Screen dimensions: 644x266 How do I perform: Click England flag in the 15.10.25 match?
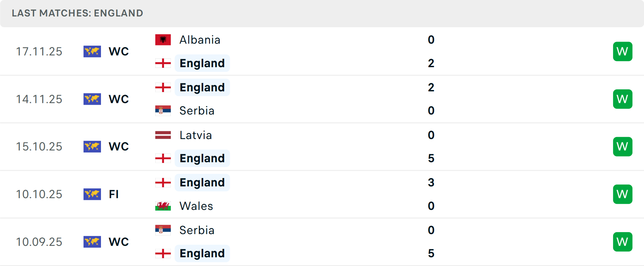(x=163, y=158)
